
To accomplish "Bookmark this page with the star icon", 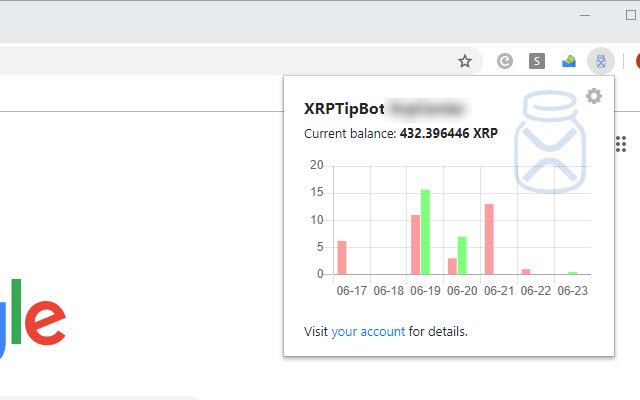I will (x=464, y=61).
